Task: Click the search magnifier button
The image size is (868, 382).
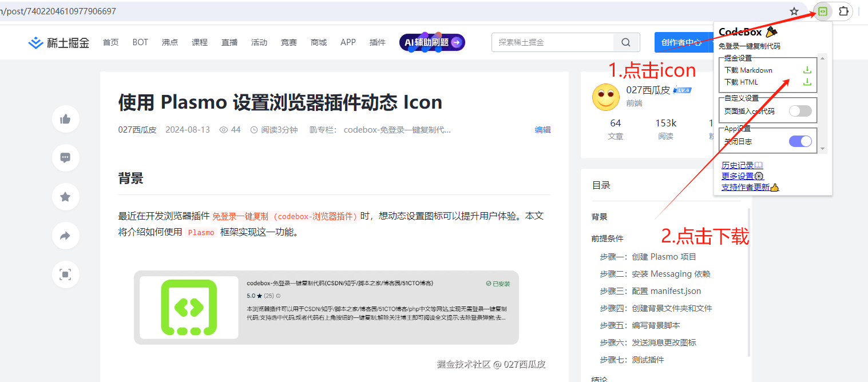Action: [x=626, y=42]
